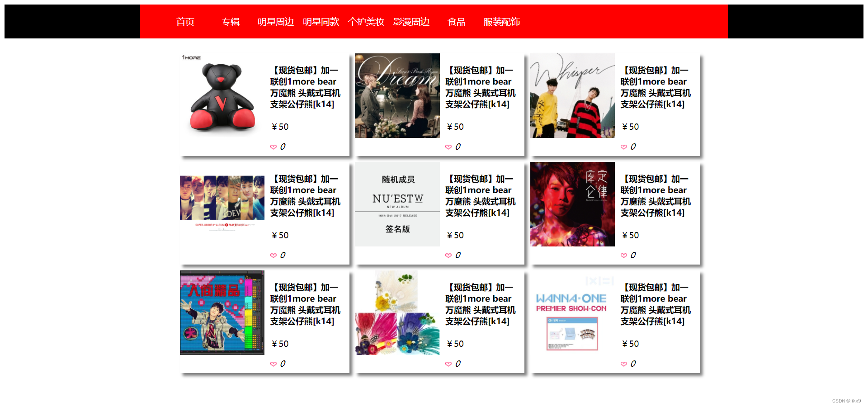This screenshot has height=407, width=868.
Task: Navigate to 服装配饰 section
Action: (x=502, y=22)
